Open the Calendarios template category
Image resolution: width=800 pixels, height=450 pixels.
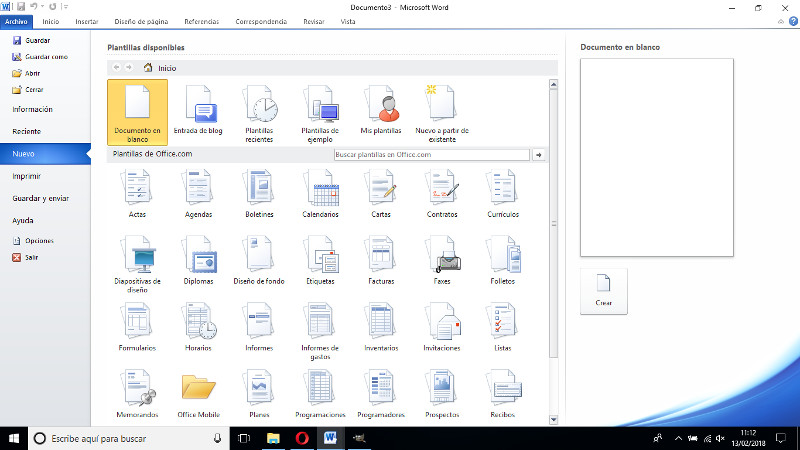[320, 194]
